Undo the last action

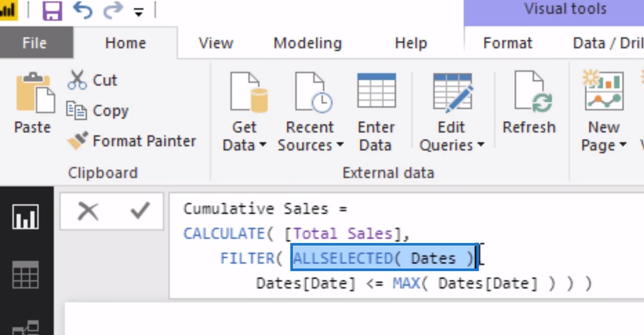pyautogui.click(x=83, y=10)
